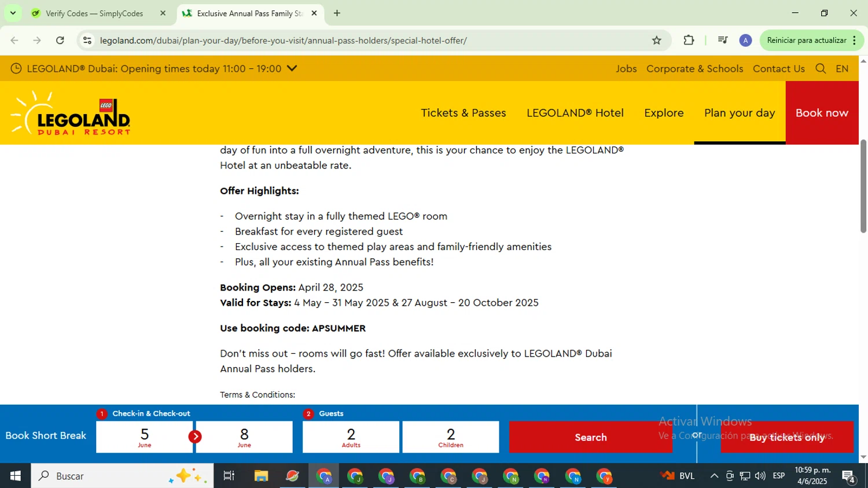Open the active Chrome A taskbar icon
This screenshot has width=868, height=488.
point(324,476)
